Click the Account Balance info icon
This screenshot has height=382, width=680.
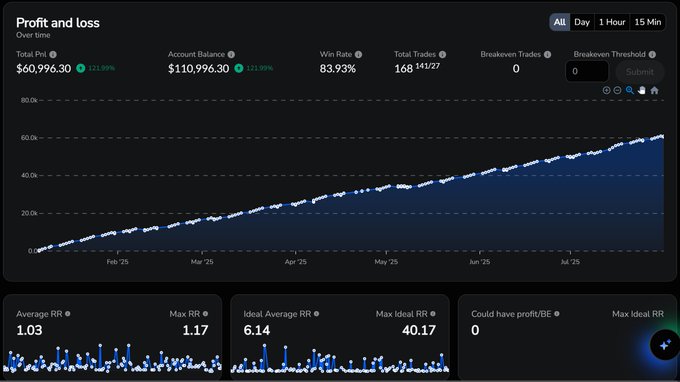coord(231,55)
